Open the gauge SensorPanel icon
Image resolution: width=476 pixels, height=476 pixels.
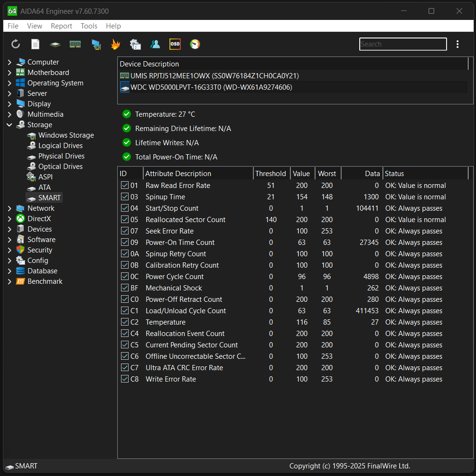click(195, 44)
